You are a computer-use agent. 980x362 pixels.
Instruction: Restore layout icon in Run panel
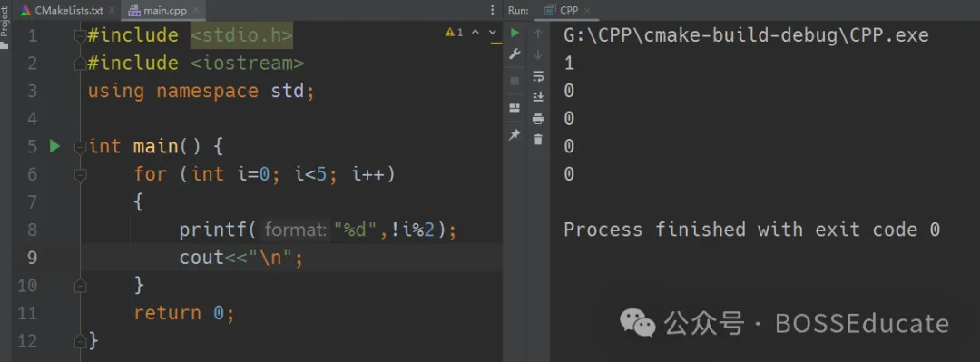click(514, 108)
